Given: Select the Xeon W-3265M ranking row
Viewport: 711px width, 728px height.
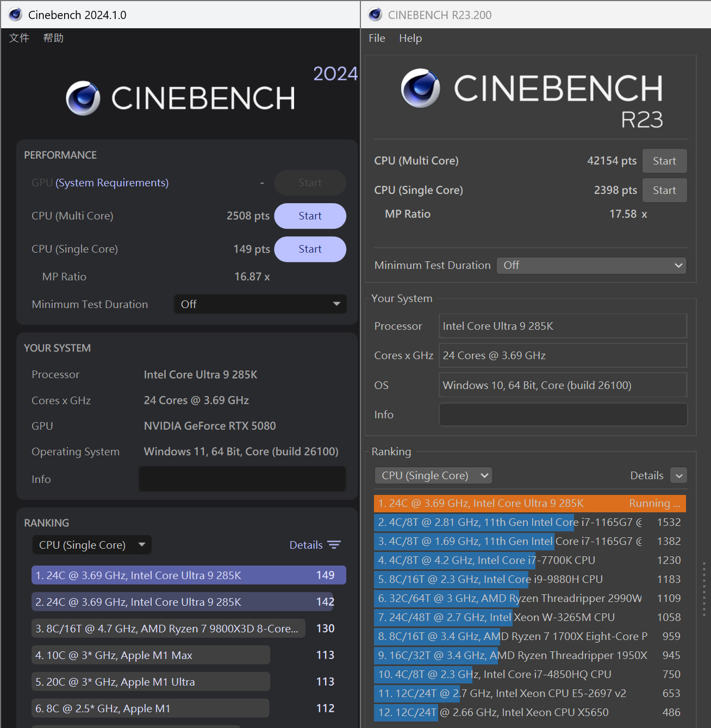Looking at the screenshot, I should pos(530,617).
